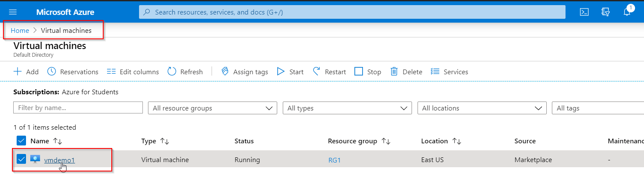Open the notifications bell
Viewport: 644px width, 180px height.
coord(627,12)
